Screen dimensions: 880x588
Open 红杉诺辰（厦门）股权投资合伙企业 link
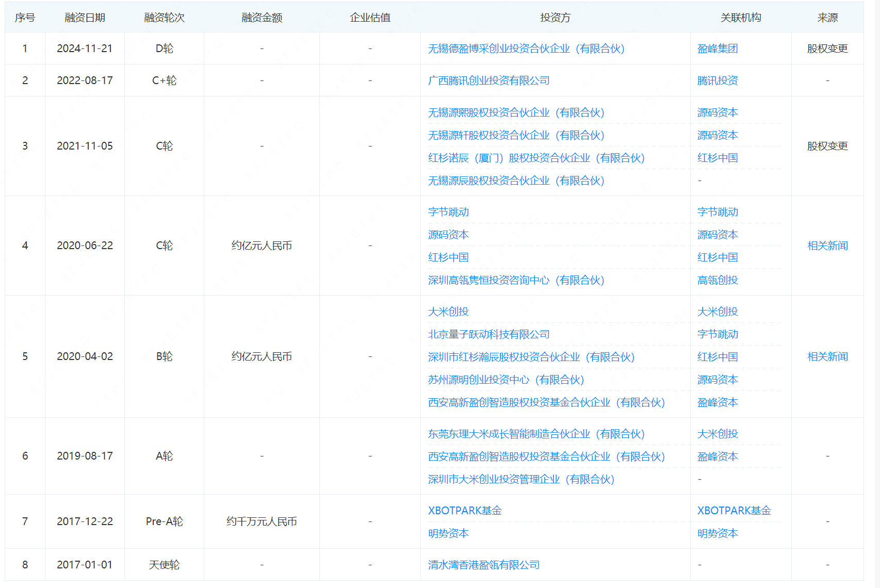point(536,158)
